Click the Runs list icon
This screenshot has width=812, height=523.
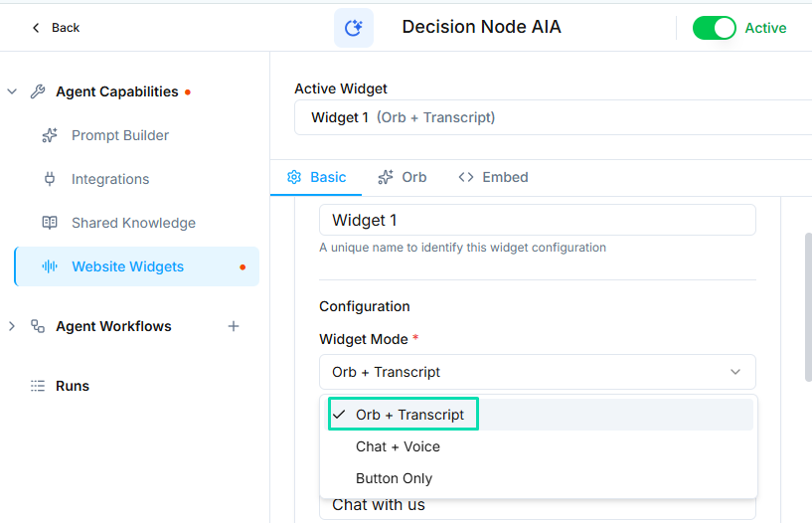[x=38, y=386]
